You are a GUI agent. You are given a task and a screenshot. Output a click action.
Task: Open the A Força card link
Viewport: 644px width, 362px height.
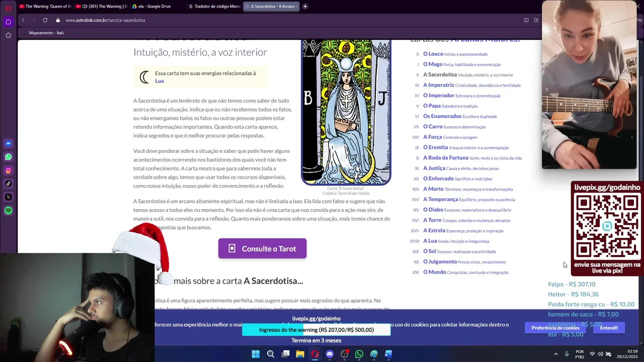coord(432,137)
